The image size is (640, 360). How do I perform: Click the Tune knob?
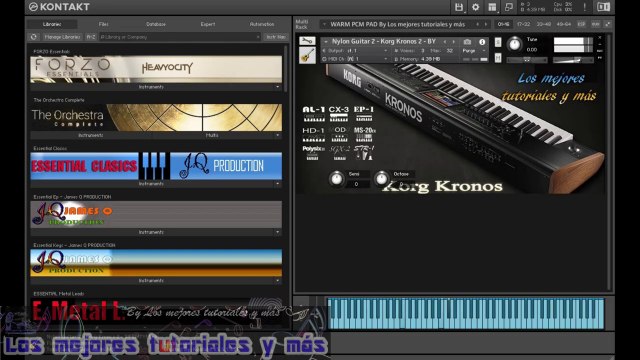(x=515, y=44)
